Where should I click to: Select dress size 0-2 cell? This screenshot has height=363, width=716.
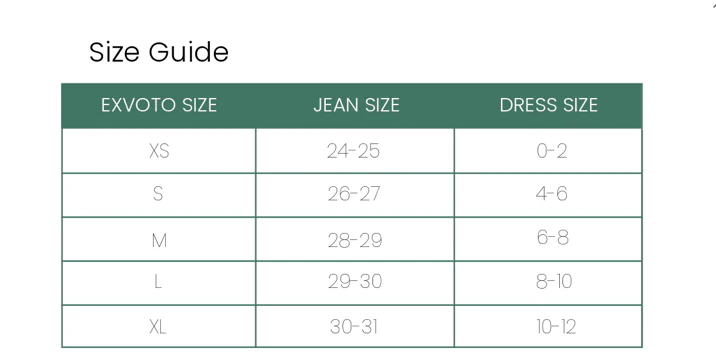(x=548, y=151)
